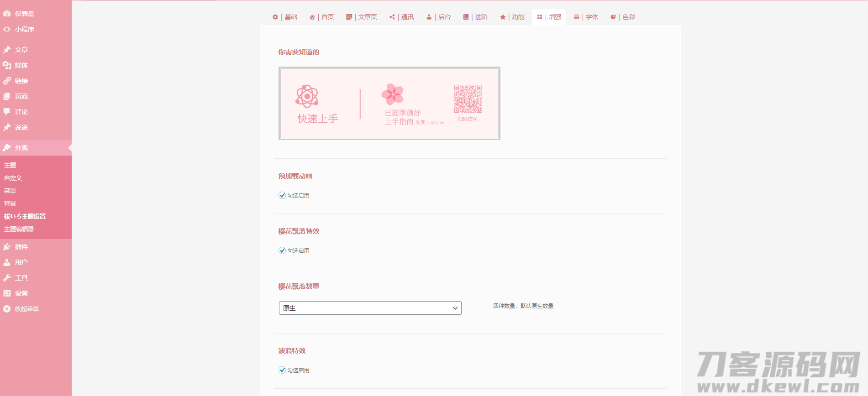The width and height of the screenshot is (868, 396).
Task: Open the 菜单 submenu item
Action: click(x=10, y=191)
